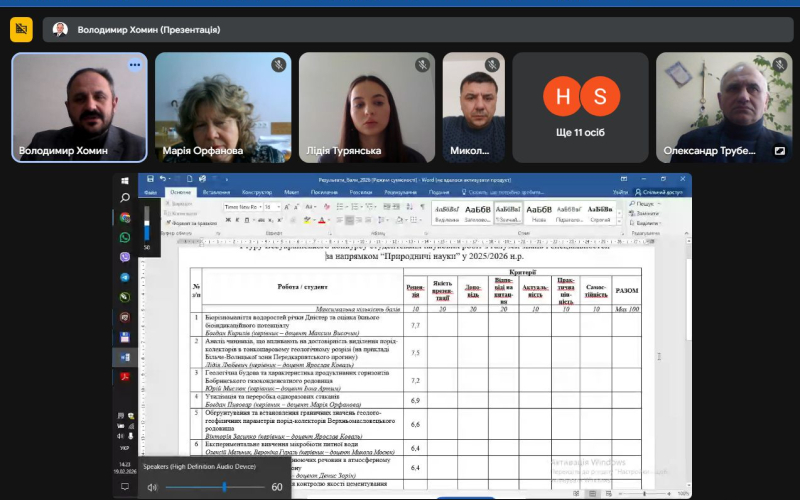
Task: Click the yellow presentation icon at top left
Action: point(21,30)
